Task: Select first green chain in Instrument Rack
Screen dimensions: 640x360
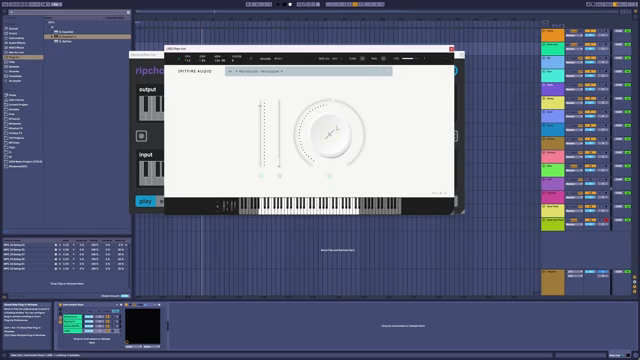Action: coord(73,317)
